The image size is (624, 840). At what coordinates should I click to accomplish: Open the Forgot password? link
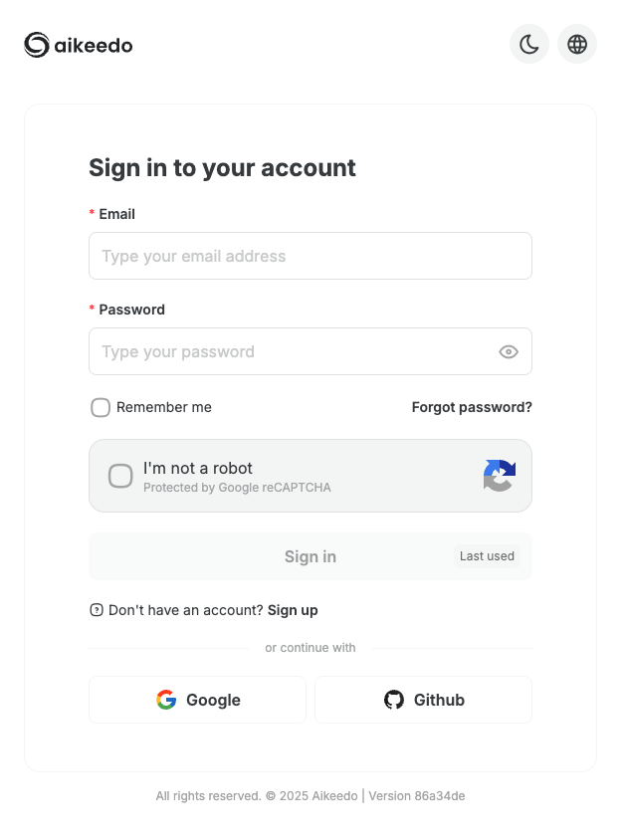tap(472, 407)
